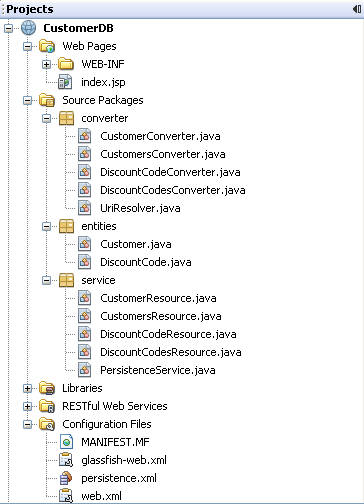Image resolution: width=364 pixels, height=504 pixels.
Task: Click the web.xml file icon
Action: tap(66, 496)
